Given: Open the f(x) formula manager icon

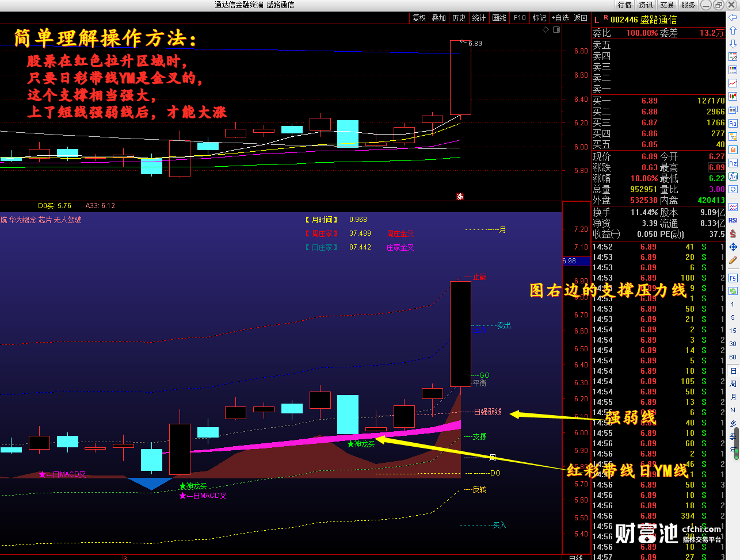Looking at the screenshot, I should coord(733,177).
